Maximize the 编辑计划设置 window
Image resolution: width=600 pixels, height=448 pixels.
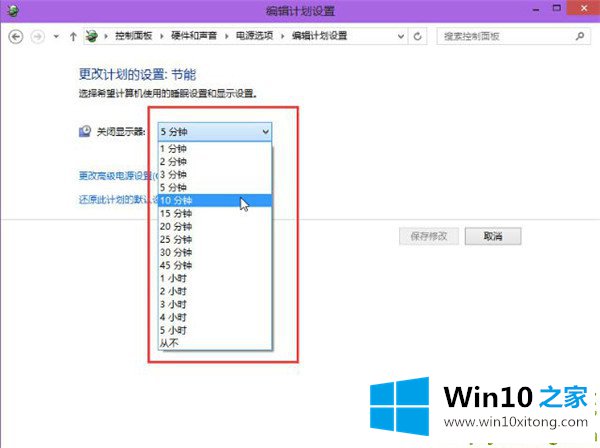[556, 8]
